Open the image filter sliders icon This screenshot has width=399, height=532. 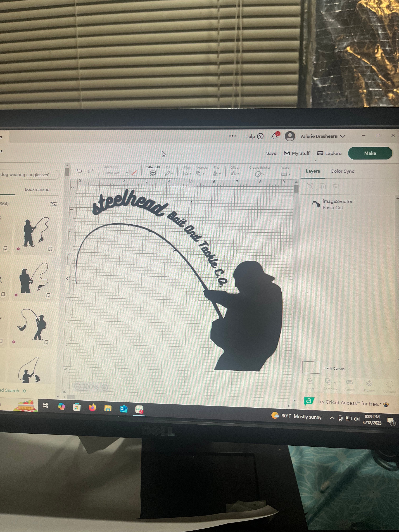[x=53, y=204]
